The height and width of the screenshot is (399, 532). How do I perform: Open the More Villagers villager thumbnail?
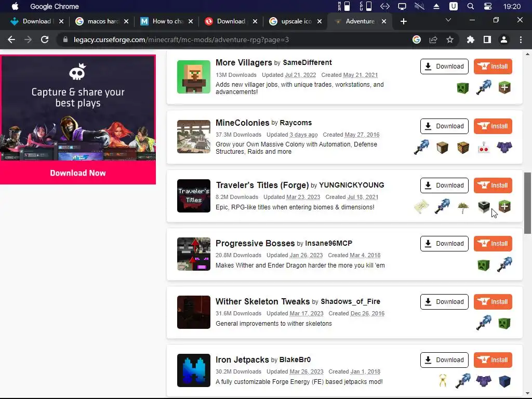(x=193, y=77)
